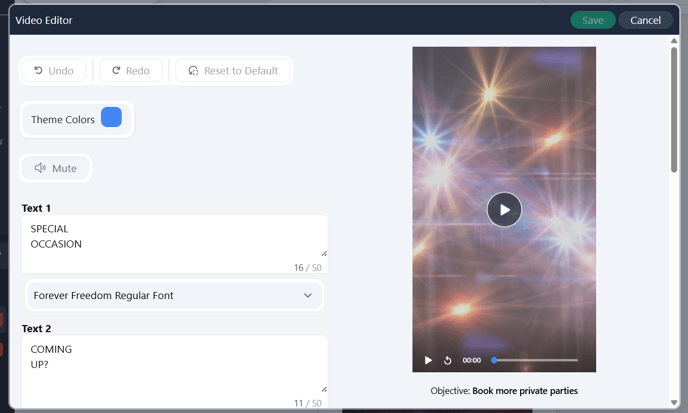Click the 00:00 timestamp in the player
Viewport: 688px width, 413px height.
point(472,360)
